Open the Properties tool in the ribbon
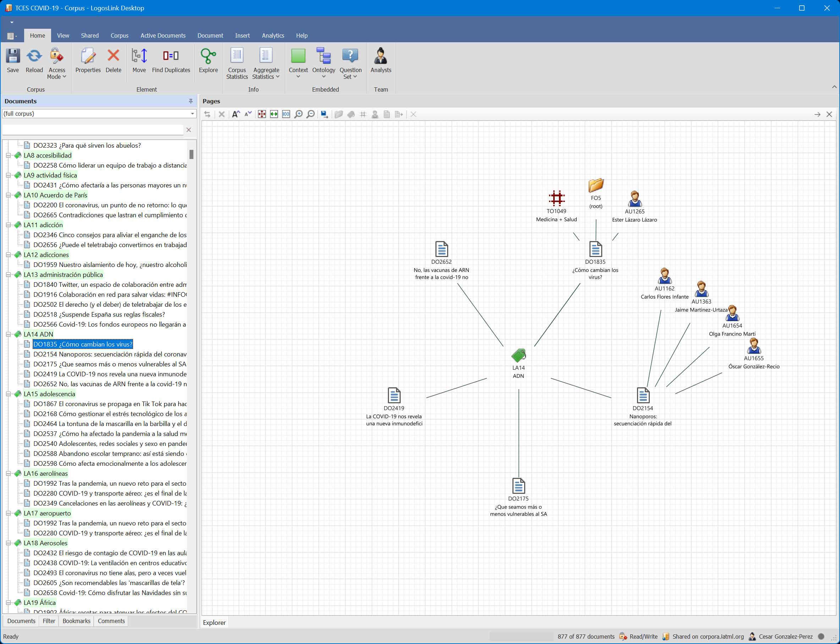This screenshot has width=840, height=644. (88, 61)
